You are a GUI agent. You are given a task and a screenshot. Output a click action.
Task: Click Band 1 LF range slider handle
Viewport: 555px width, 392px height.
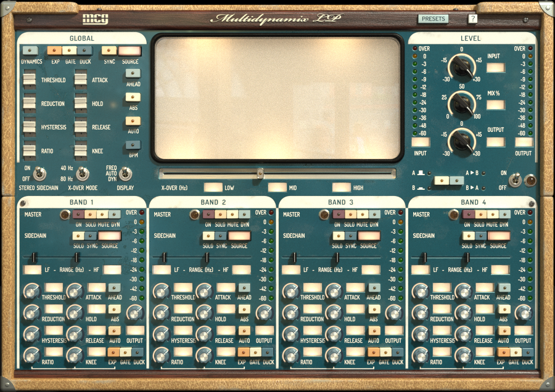pyautogui.click(x=34, y=257)
